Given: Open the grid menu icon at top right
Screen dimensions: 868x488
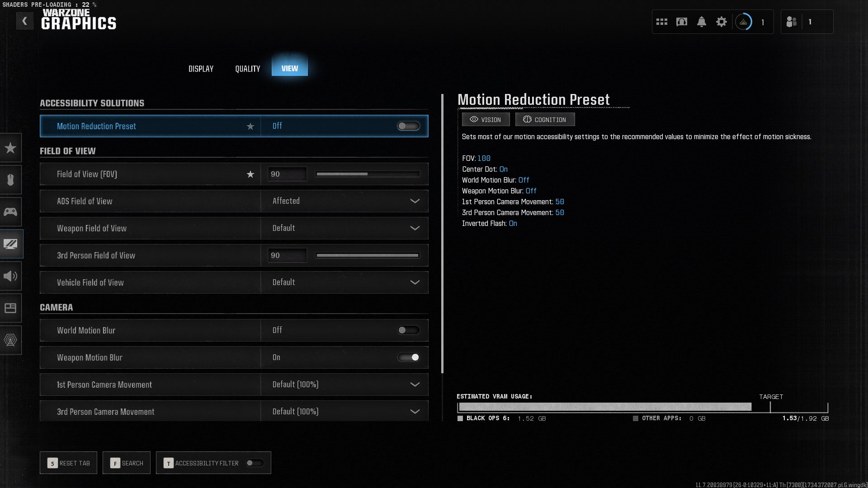Looking at the screenshot, I should click(662, 22).
